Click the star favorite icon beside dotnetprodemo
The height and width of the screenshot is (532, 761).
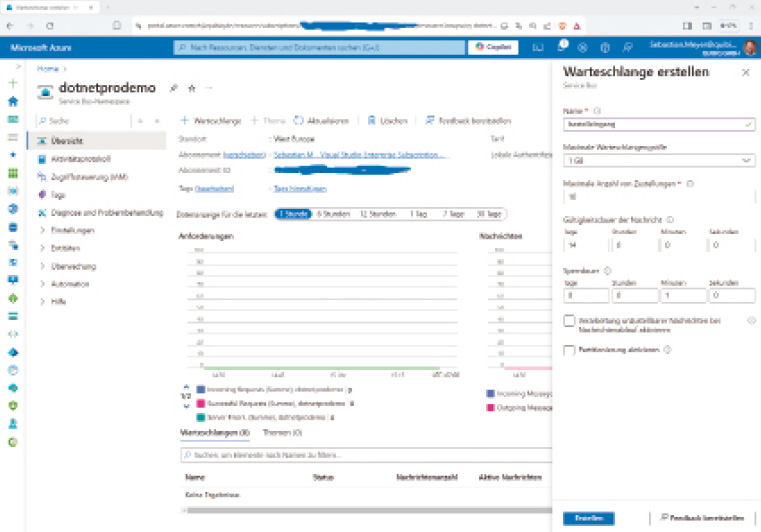coord(192,88)
